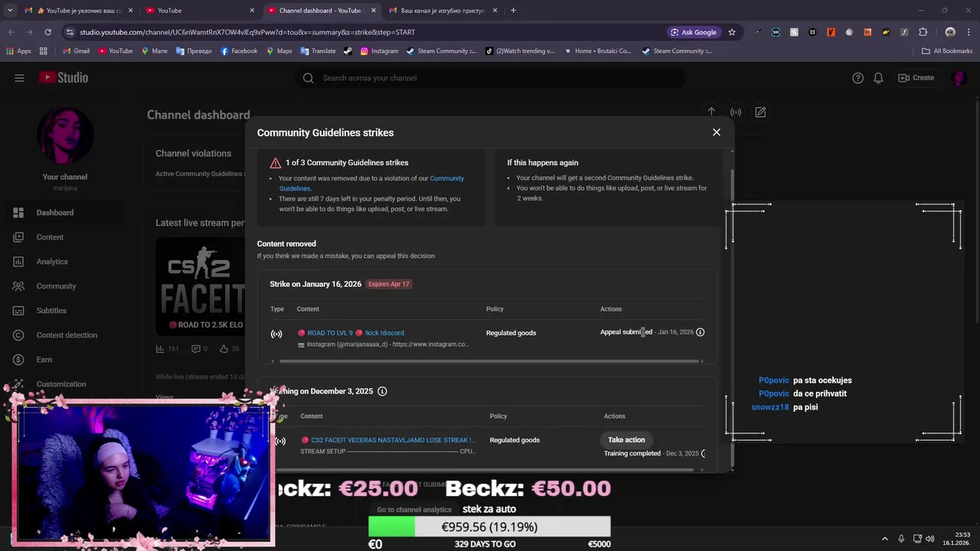Open the (2)Watch trending TikTok bookmark
The width and height of the screenshot is (980, 551).
coord(521,51)
